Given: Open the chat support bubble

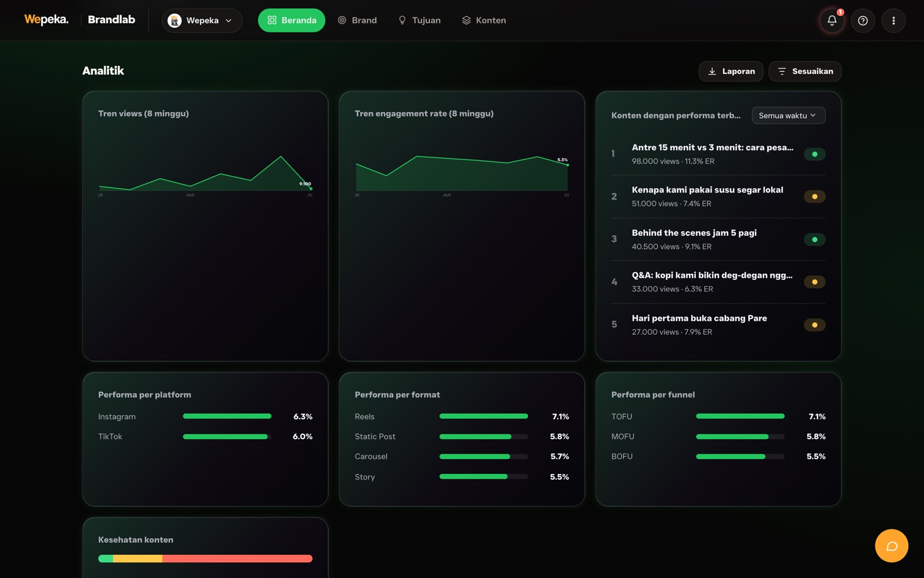Looking at the screenshot, I should coord(892,546).
